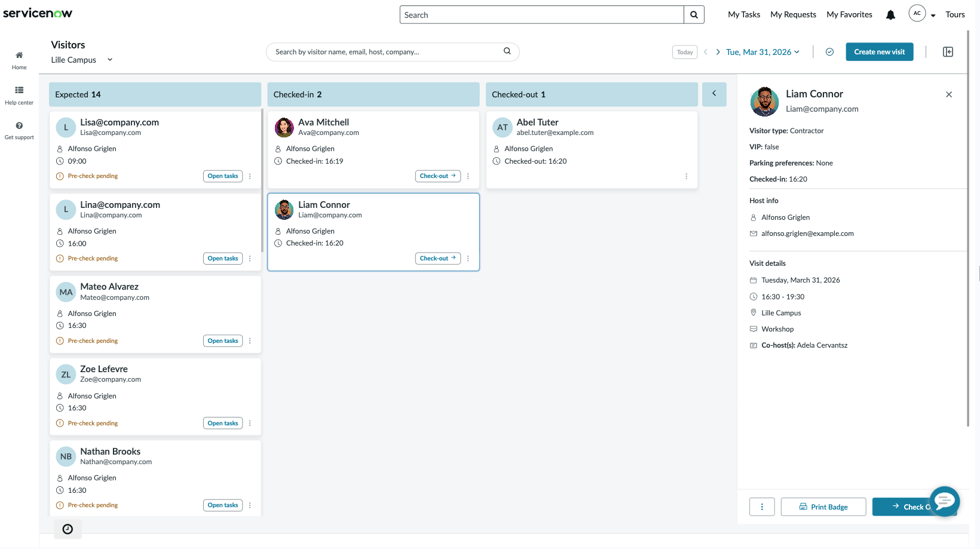The image size is (980, 549).
Task: Open more options for Liam Connor card
Action: coord(468,259)
